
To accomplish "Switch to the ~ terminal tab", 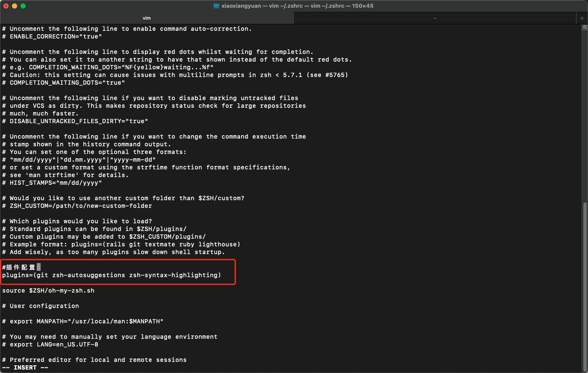I will [x=435, y=18].
